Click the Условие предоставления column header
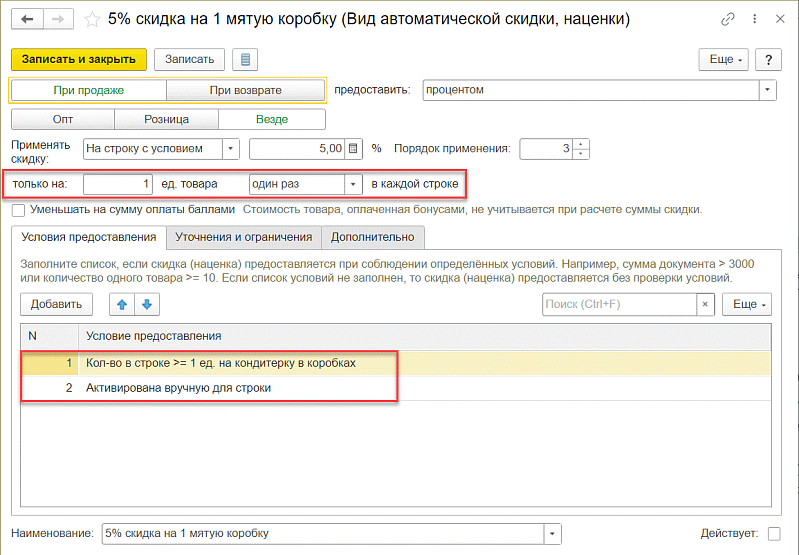The width and height of the screenshot is (799, 555). pyautogui.click(x=424, y=336)
